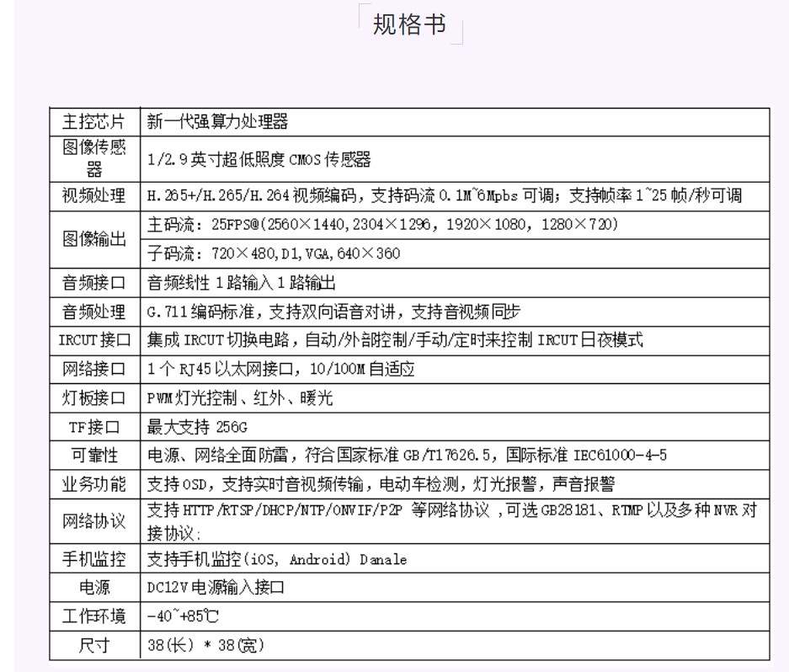Viewport: 789px width, 672px height.
Task: Click the 支持HTTP/RTSP/DHCP protocol text
Action: [x=452, y=522]
